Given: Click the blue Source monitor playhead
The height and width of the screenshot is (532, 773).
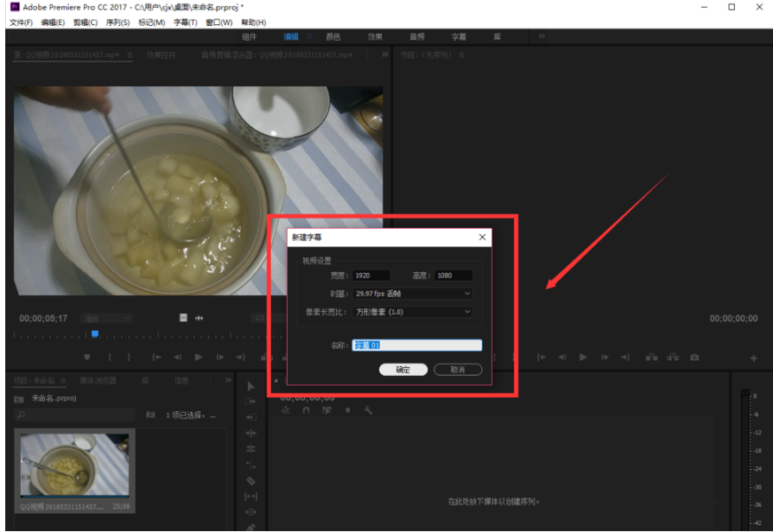Looking at the screenshot, I should (x=95, y=334).
